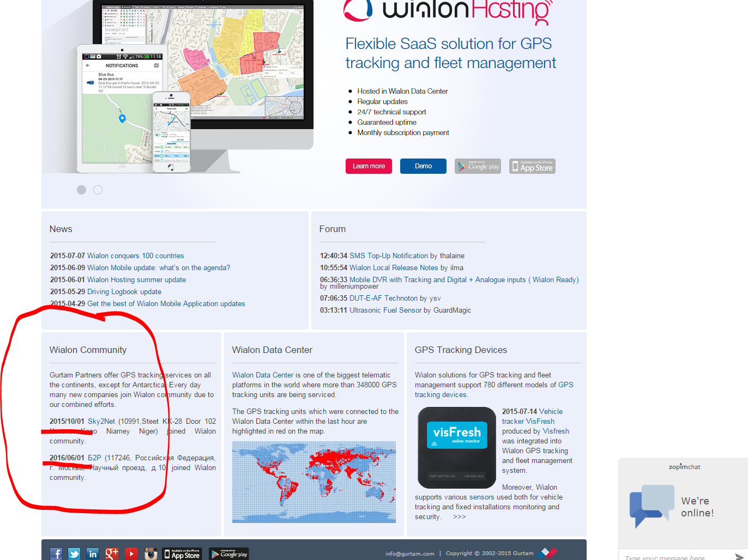Click the send arrow in Zopim chat
The width and height of the screenshot is (748, 560).
coord(739,556)
